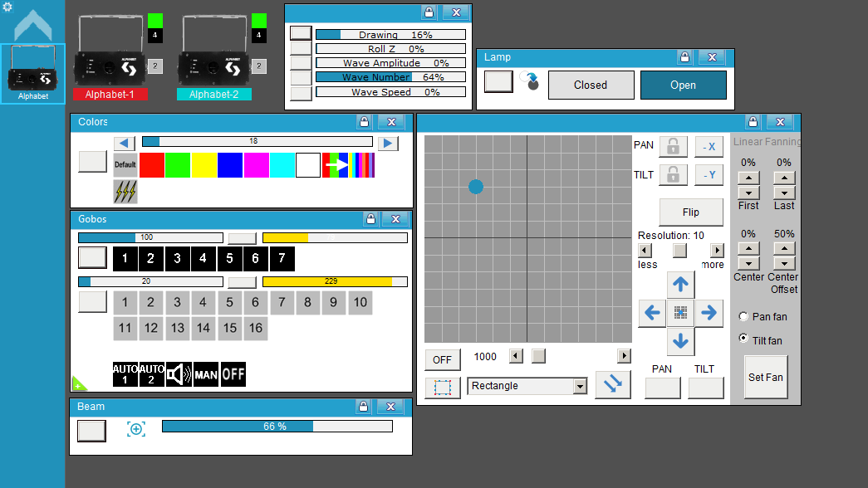
Task: Center position with grid icon
Action: click(x=680, y=313)
